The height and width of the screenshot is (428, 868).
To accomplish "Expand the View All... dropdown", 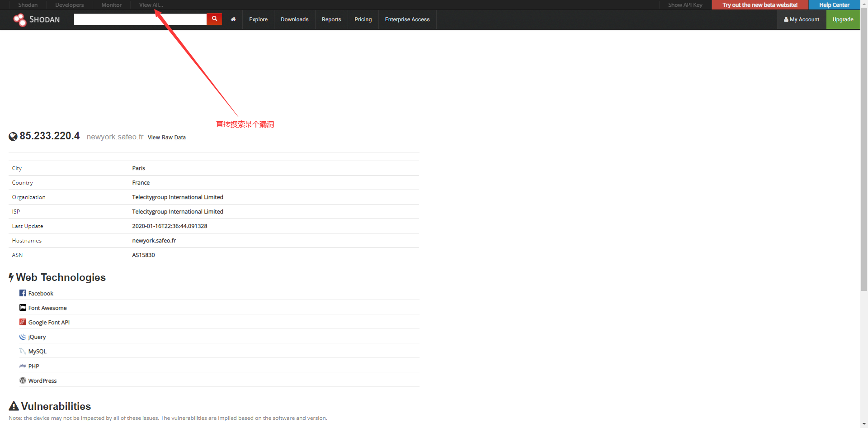I will (x=151, y=5).
